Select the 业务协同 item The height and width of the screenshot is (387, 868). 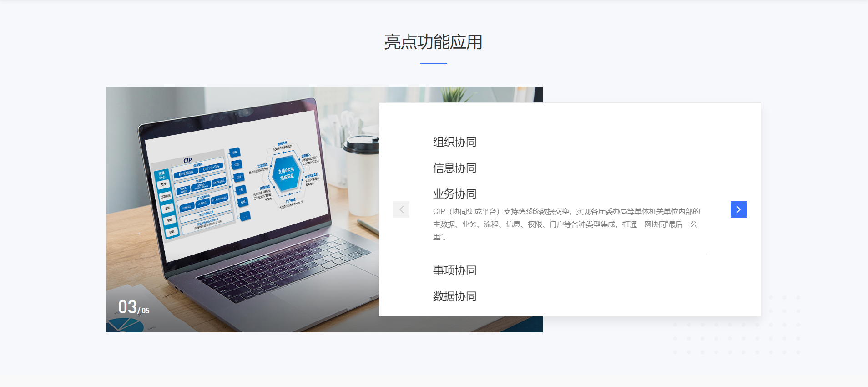point(455,194)
